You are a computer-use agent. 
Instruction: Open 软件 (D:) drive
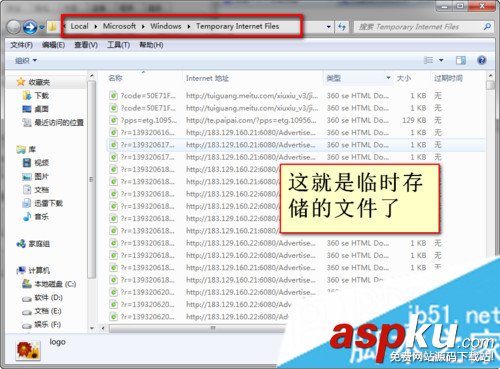[x=43, y=297]
